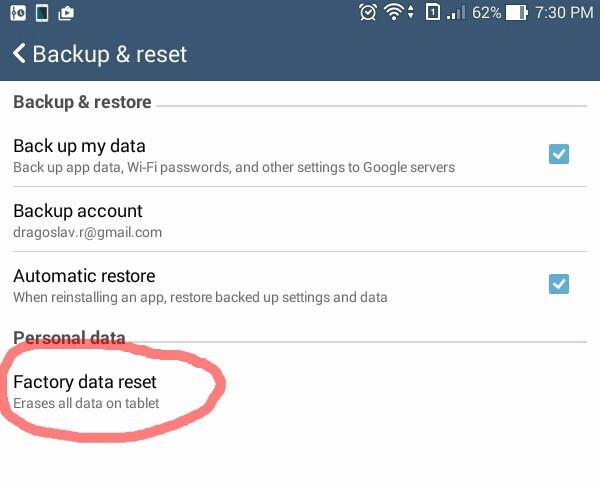Tap the Back up my data row title
This screenshot has width=600, height=488.
coord(79,146)
